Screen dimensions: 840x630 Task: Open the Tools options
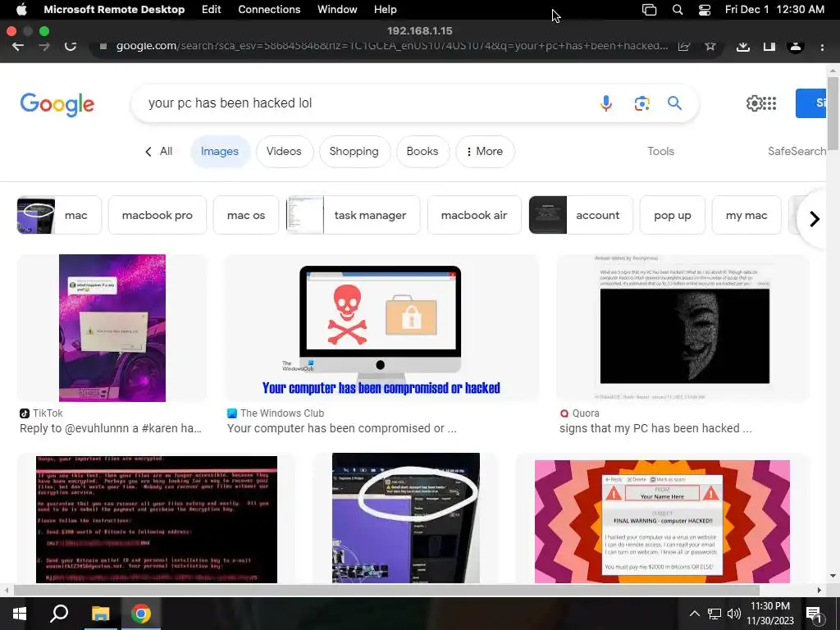660,152
